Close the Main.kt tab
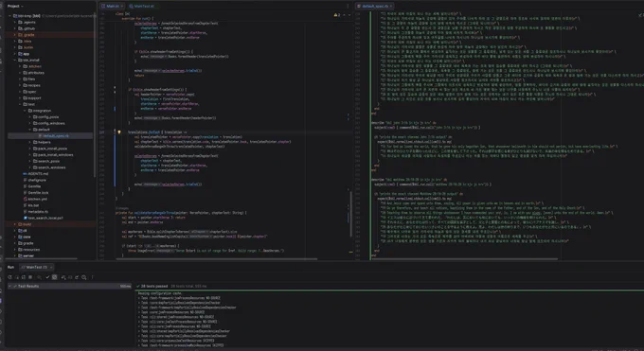The image size is (644, 351). [122, 7]
